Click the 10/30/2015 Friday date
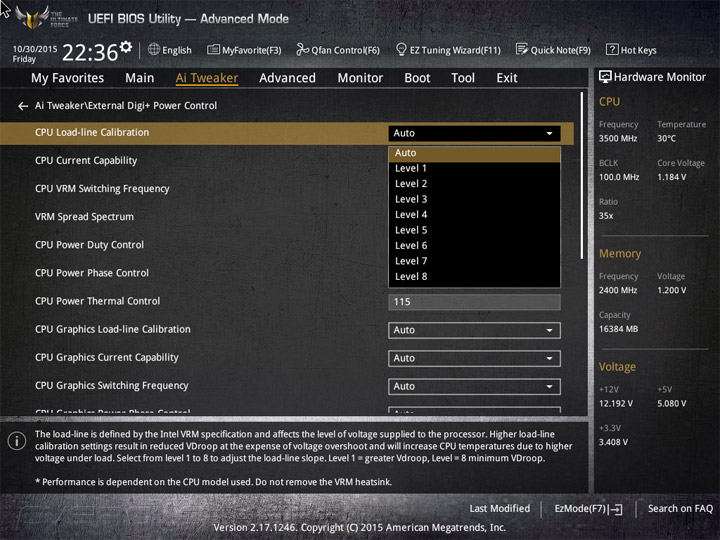The image size is (720, 540). point(34,54)
